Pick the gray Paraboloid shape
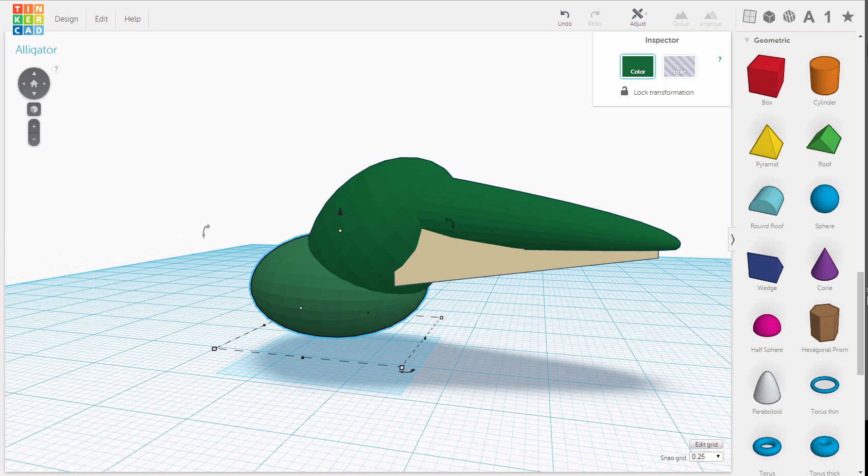The height and width of the screenshot is (476, 868). (x=767, y=387)
